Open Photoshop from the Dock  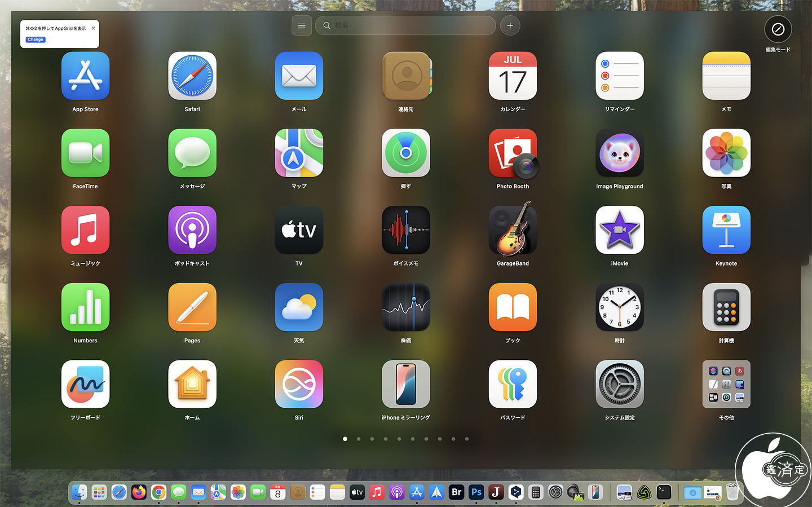click(x=476, y=492)
